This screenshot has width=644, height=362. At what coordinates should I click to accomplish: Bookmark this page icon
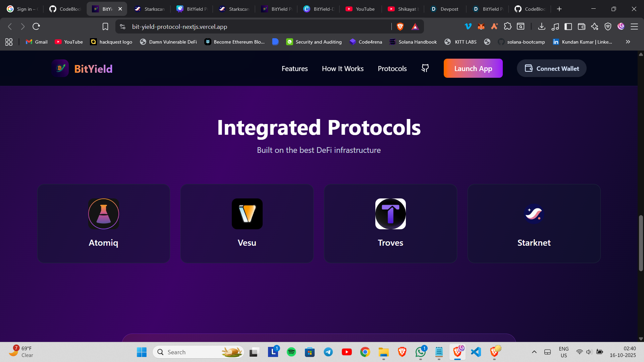click(105, 26)
